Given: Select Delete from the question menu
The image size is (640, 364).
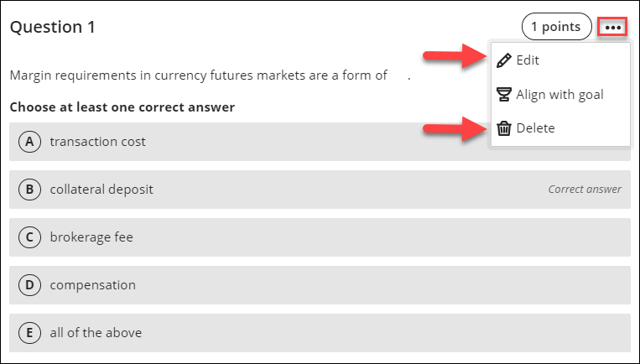Looking at the screenshot, I should [535, 128].
